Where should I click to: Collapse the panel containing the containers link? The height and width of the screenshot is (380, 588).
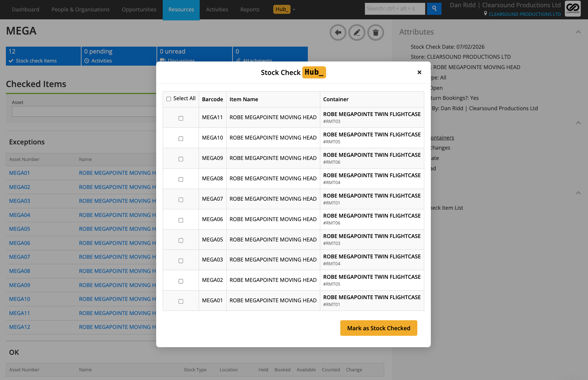(x=578, y=123)
